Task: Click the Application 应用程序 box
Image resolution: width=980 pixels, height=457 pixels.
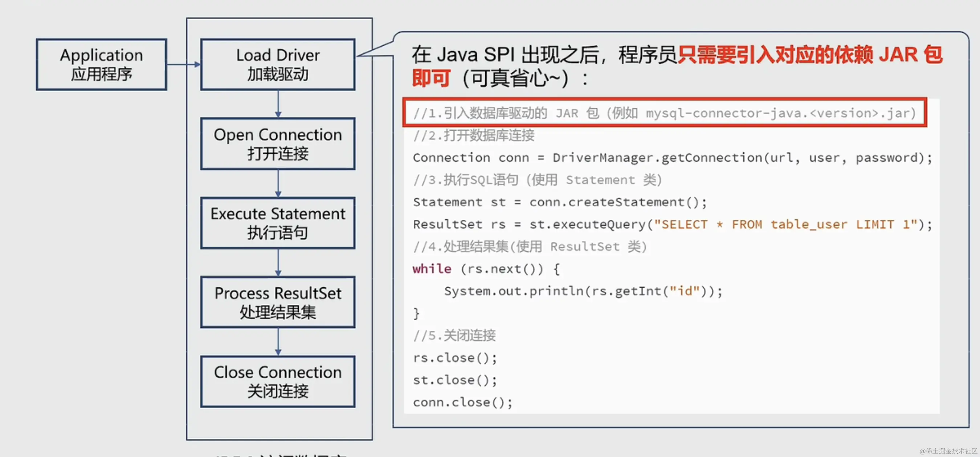Action: [102, 64]
